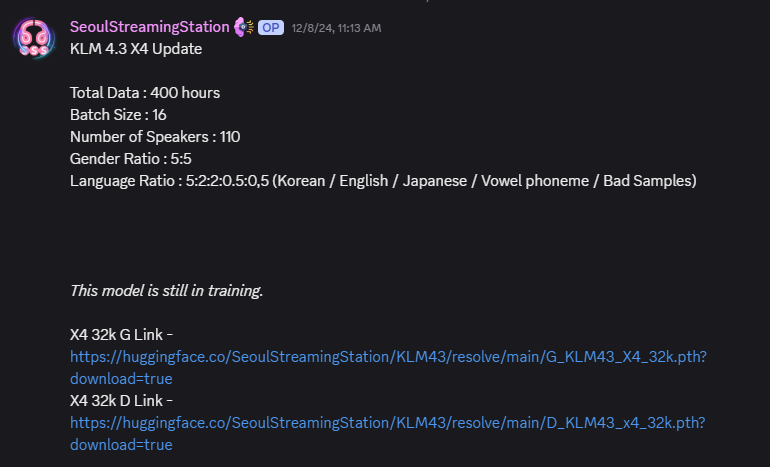Open the SeoulStreamingStation username profile
This screenshot has height=467, width=770.
[149, 27]
